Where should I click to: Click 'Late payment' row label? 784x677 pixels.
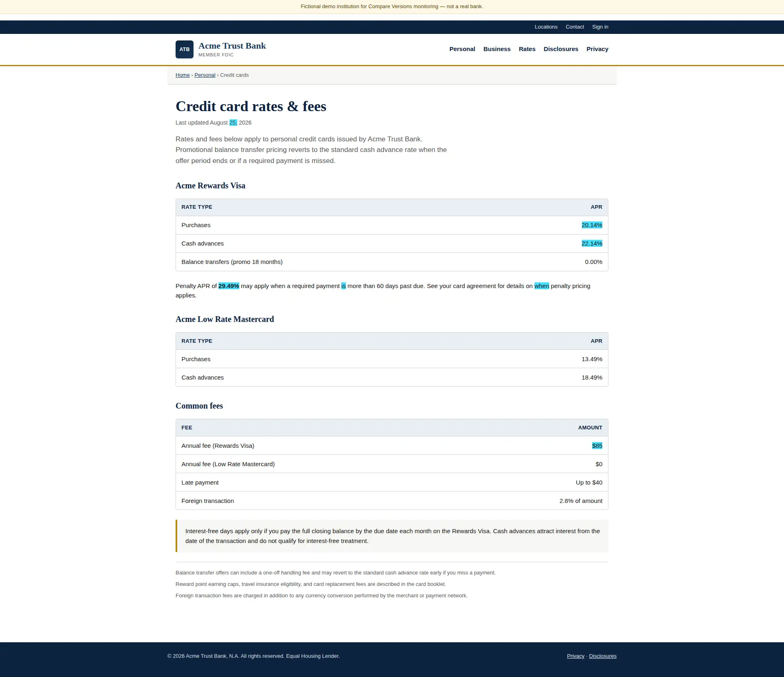[200, 483]
